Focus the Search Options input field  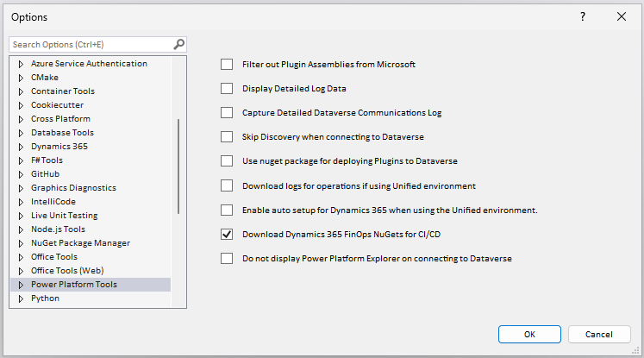click(91, 44)
